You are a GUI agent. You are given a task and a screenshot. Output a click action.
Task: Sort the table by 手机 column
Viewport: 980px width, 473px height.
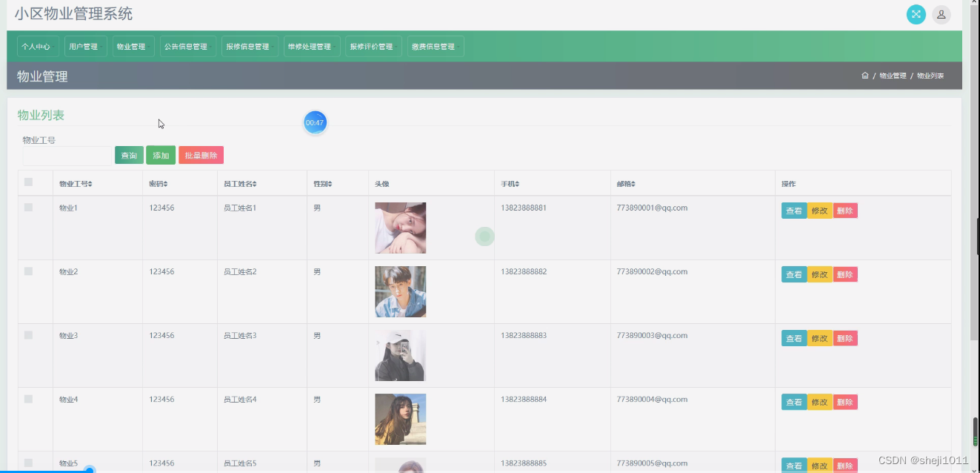pyautogui.click(x=518, y=183)
